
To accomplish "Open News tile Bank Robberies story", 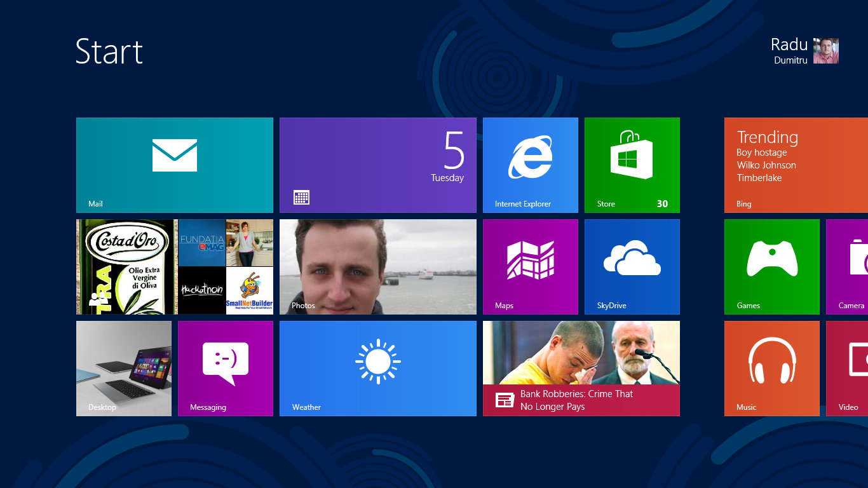I will point(581,369).
